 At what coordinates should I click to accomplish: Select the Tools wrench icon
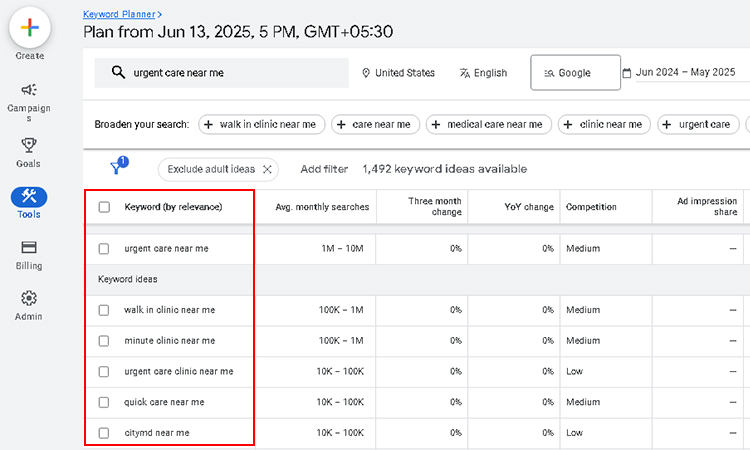[x=29, y=197]
